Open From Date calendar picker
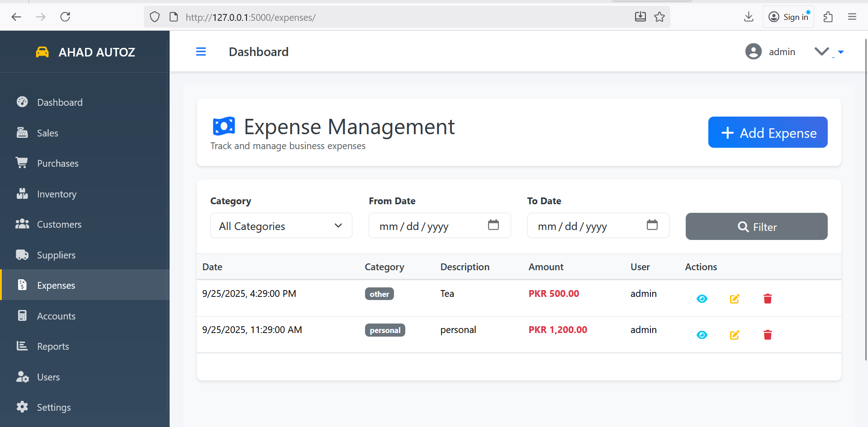This screenshot has height=427, width=868. click(493, 225)
